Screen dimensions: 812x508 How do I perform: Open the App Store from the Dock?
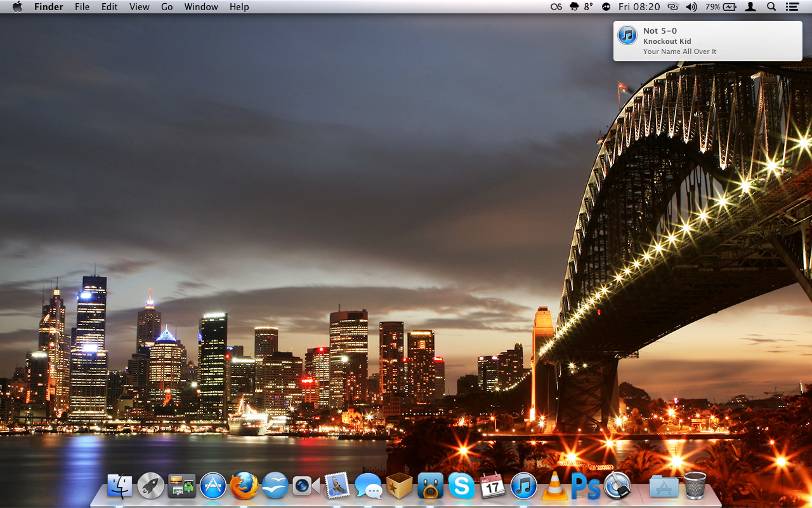213,486
